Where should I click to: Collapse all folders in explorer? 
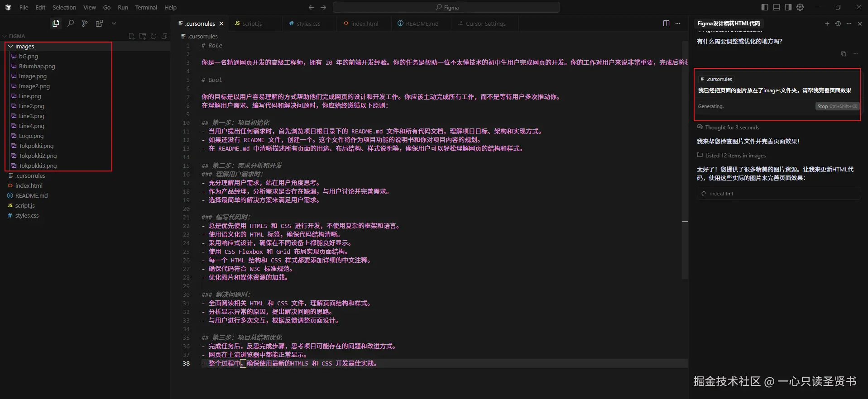[164, 36]
